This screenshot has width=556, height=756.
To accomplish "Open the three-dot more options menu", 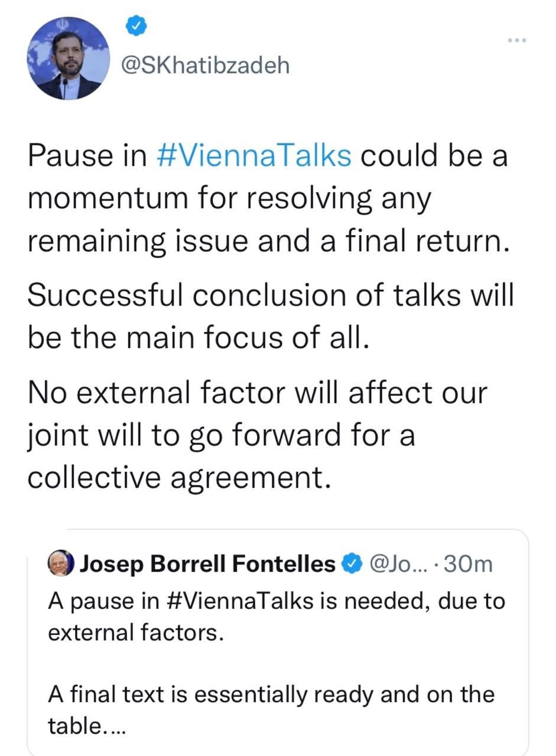I will pyautogui.click(x=517, y=40).
